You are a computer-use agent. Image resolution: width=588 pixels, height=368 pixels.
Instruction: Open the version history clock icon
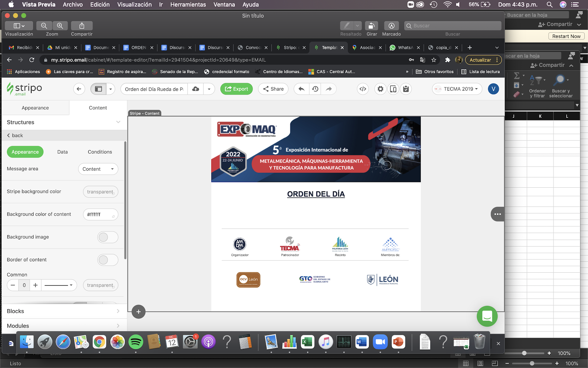click(x=315, y=89)
